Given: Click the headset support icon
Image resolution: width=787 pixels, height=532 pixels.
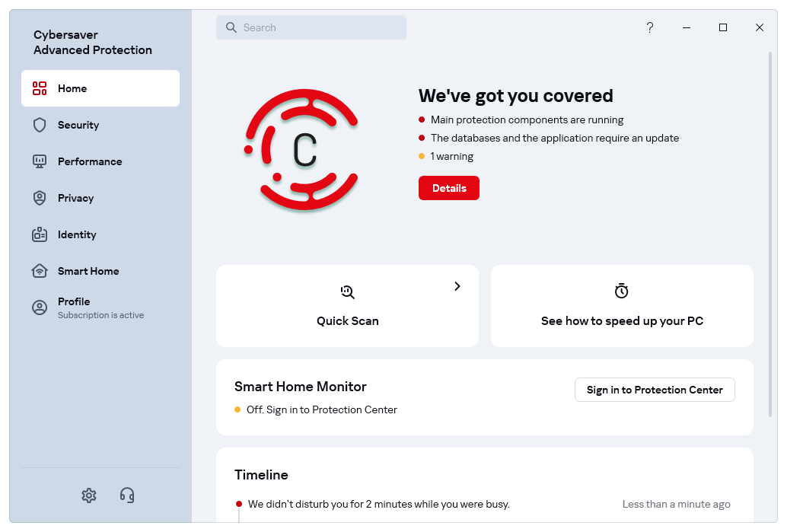Looking at the screenshot, I should tap(127, 495).
